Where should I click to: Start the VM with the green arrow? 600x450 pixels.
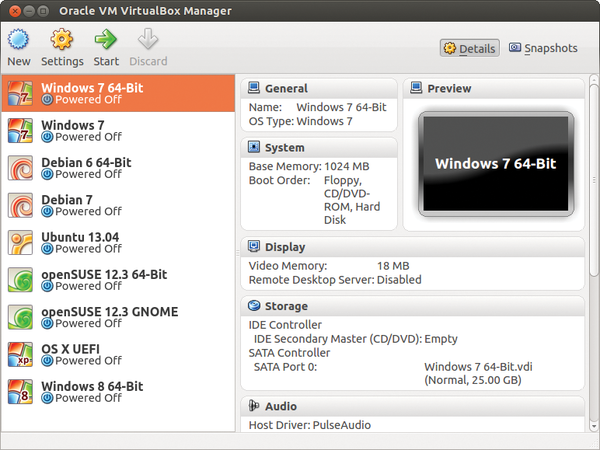pos(106,39)
